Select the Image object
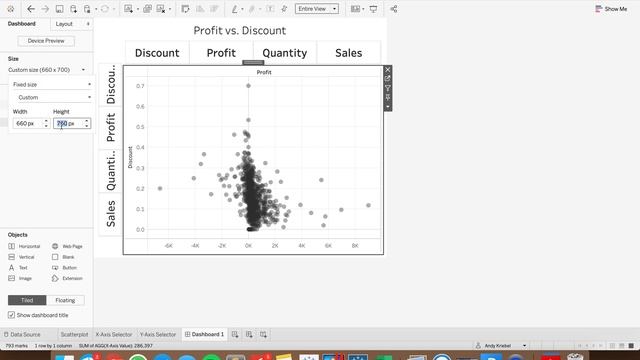Image resolution: width=640 pixels, height=360 pixels. pyautogui.click(x=20, y=278)
